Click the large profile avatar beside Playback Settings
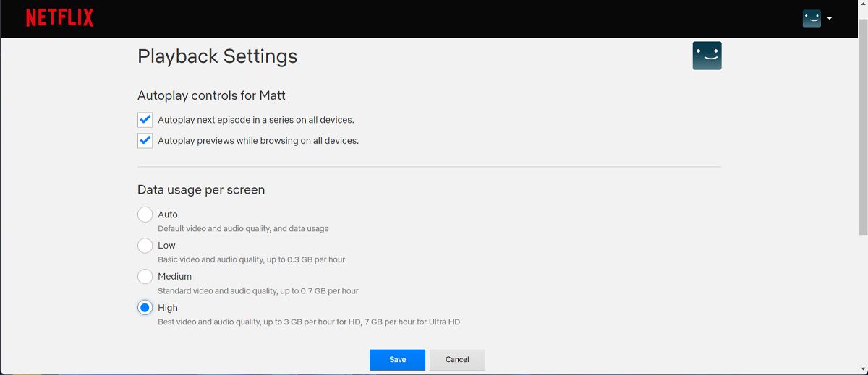The height and width of the screenshot is (375, 868). 707,56
